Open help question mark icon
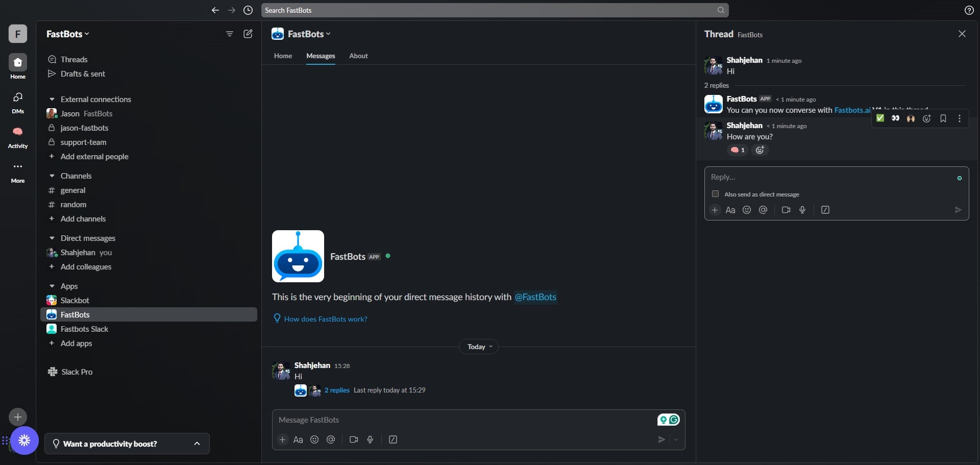Image resolution: width=980 pixels, height=465 pixels. click(x=969, y=10)
